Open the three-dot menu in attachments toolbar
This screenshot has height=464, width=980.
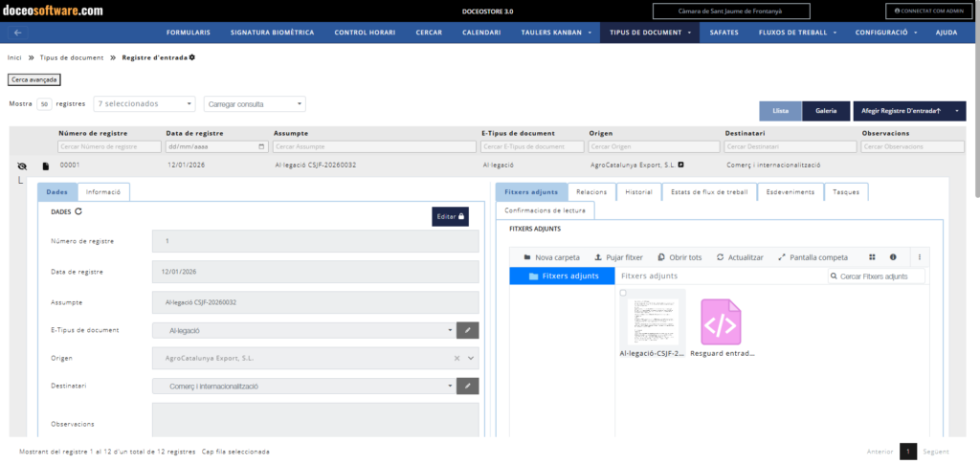pos(919,257)
